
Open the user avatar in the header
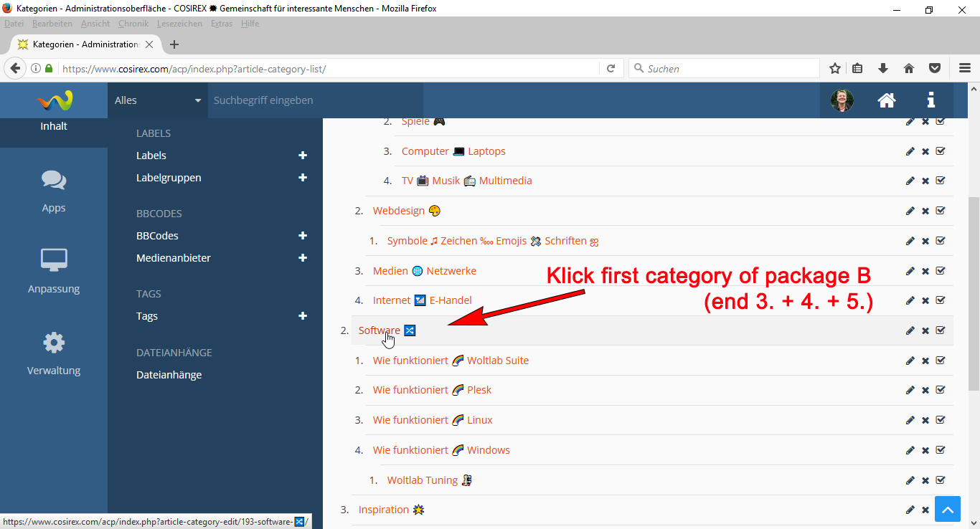pyautogui.click(x=842, y=100)
